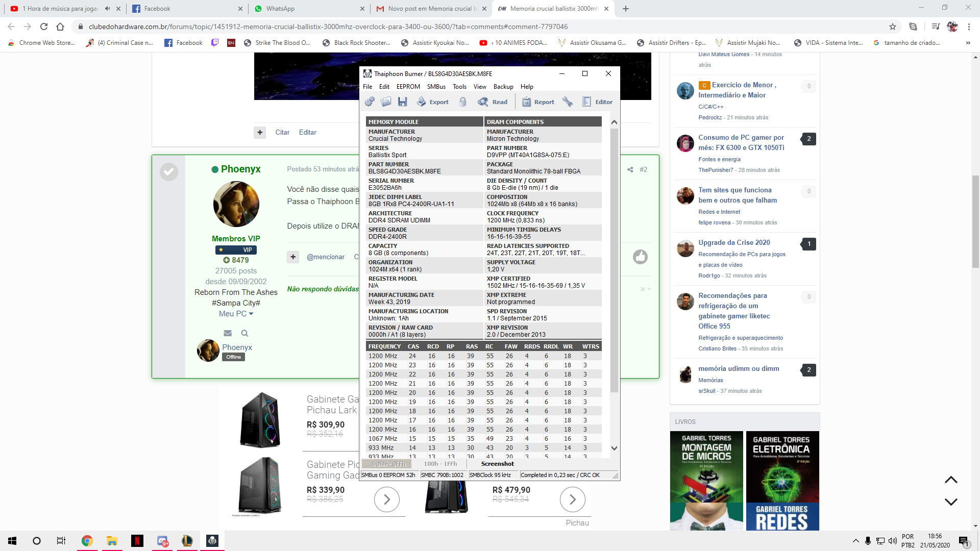
Task: Open topic memória udimm ou dimm
Action: [739, 368]
